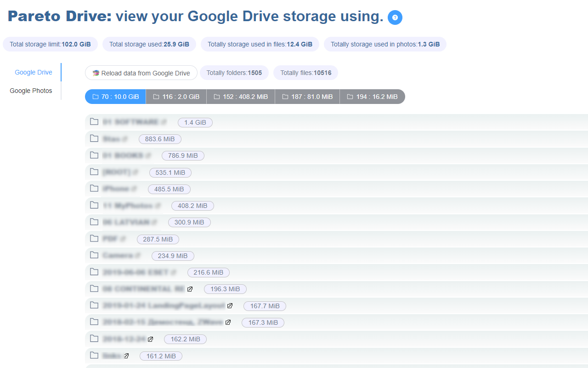Open the external link icon on the 162.2 MiB row
The image size is (588, 368).
click(x=150, y=339)
